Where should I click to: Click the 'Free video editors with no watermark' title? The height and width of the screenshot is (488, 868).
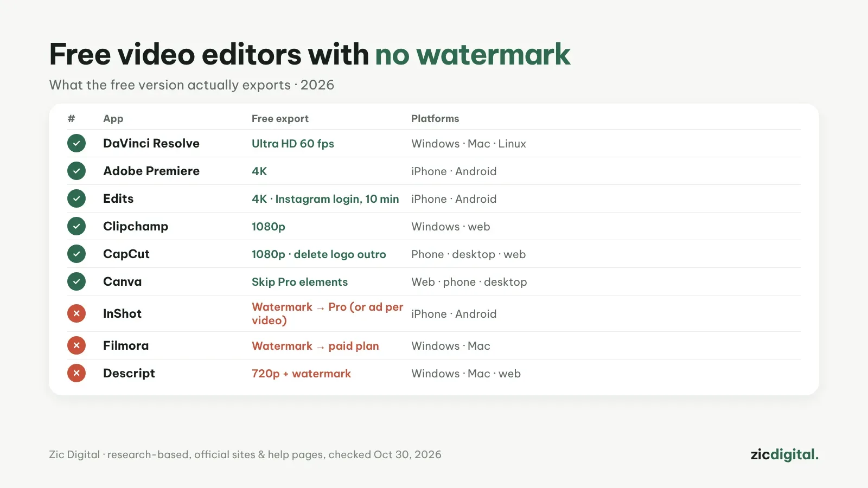click(310, 54)
